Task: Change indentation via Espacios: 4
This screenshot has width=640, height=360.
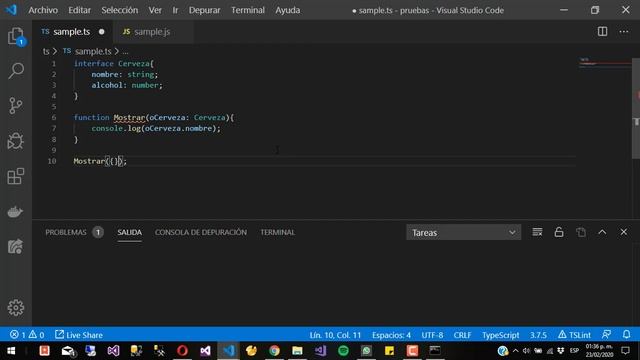Action: (391, 335)
